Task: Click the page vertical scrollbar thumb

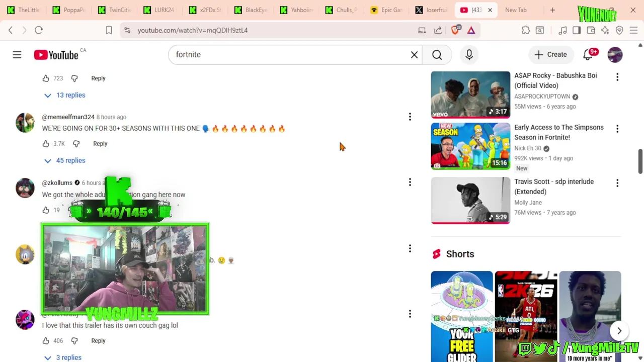Action: [x=640, y=161]
